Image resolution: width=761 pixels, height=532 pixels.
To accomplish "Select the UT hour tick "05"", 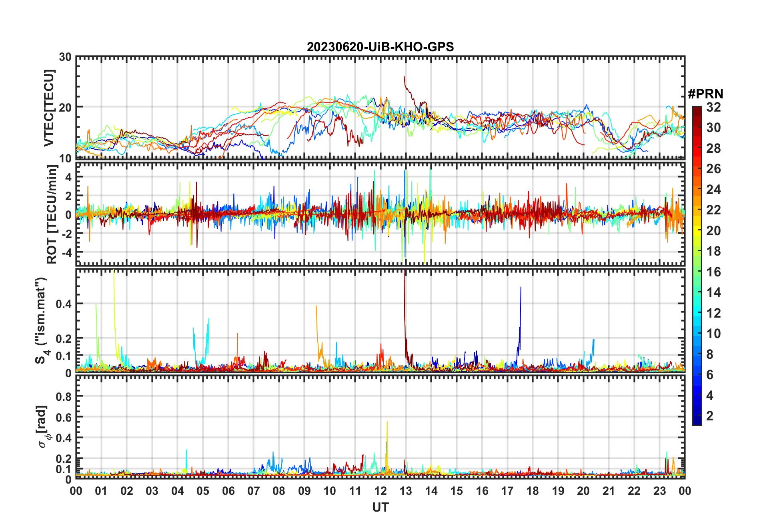I will point(203,491).
